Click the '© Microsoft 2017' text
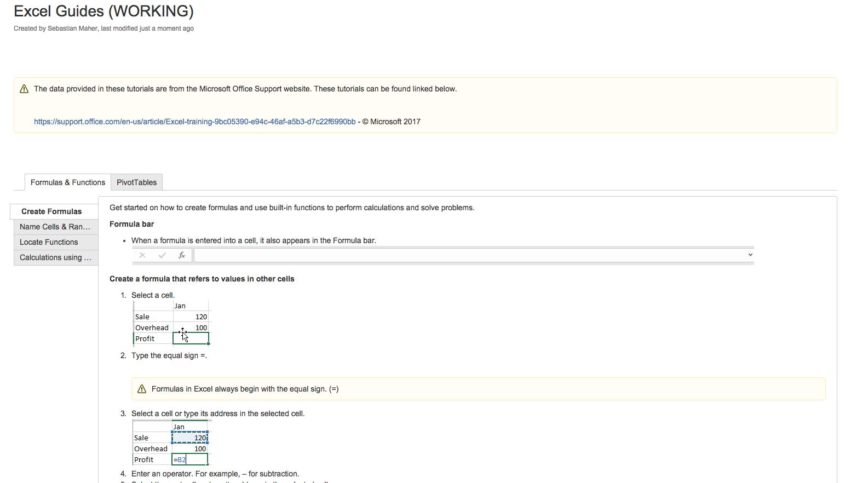Viewport: 868px width, 483px height. (392, 122)
